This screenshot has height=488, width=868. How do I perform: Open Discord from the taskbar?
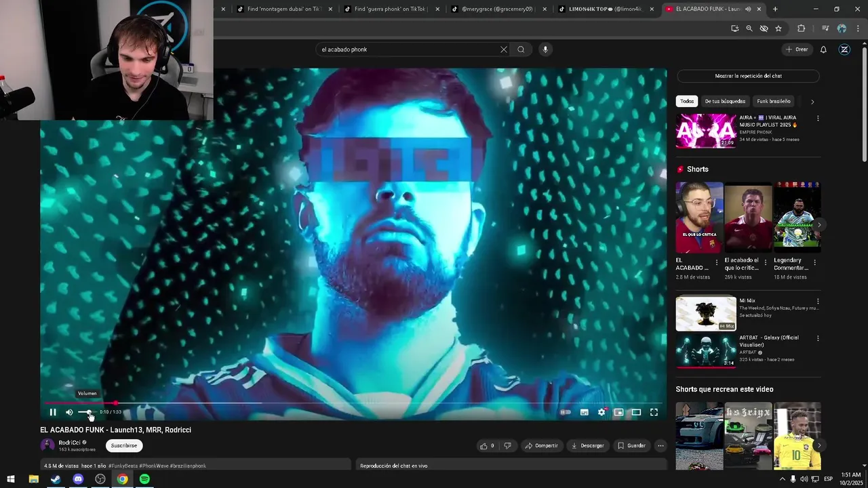click(x=78, y=479)
